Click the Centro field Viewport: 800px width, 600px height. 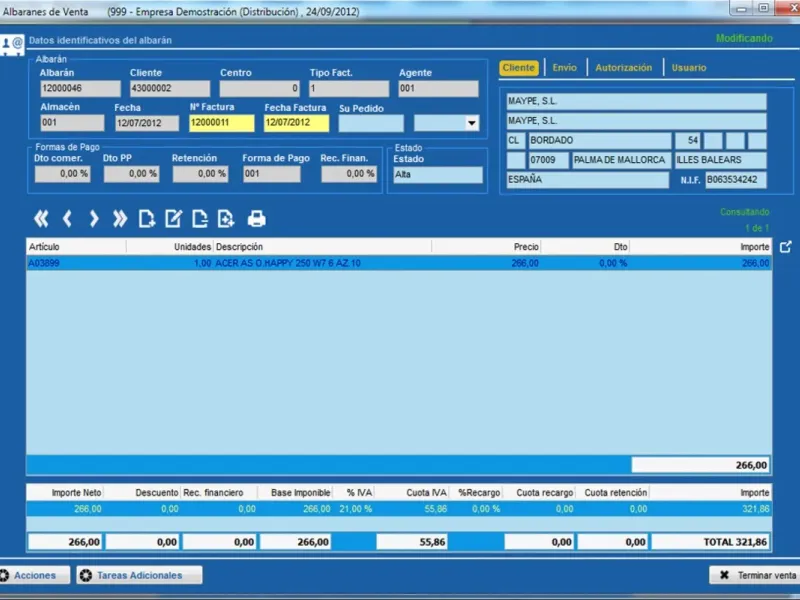[260, 88]
